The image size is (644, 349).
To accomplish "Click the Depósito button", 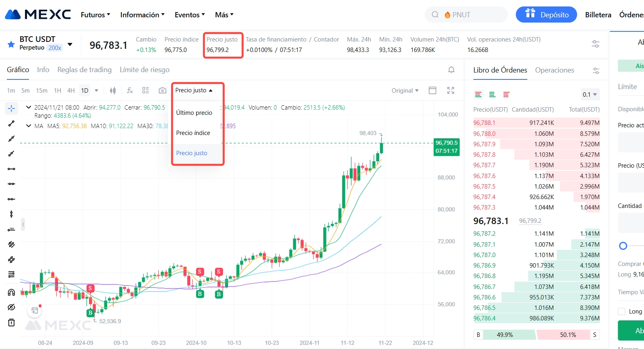I will click(546, 15).
